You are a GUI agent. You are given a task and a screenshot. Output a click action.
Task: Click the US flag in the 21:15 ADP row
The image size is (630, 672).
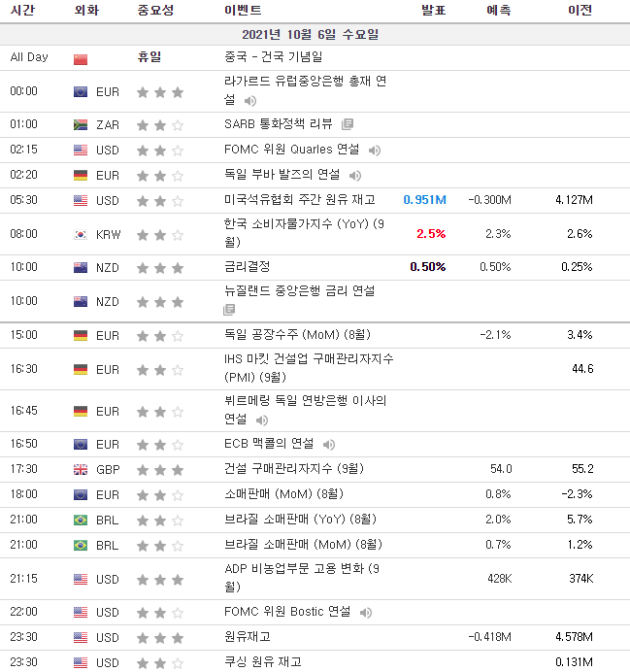point(81,580)
